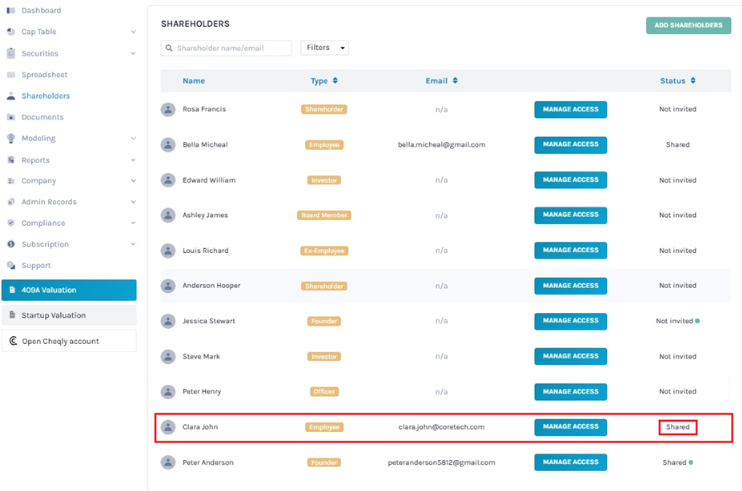Click the Add Shareholders button
Viewport: 742px width, 491px height.
pyautogui.click(x=688, y=25)
